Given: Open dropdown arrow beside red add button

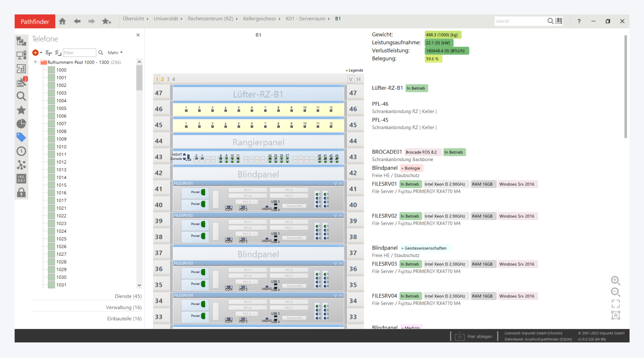Looking at the screenshot, I should click(x=41, y=53).
